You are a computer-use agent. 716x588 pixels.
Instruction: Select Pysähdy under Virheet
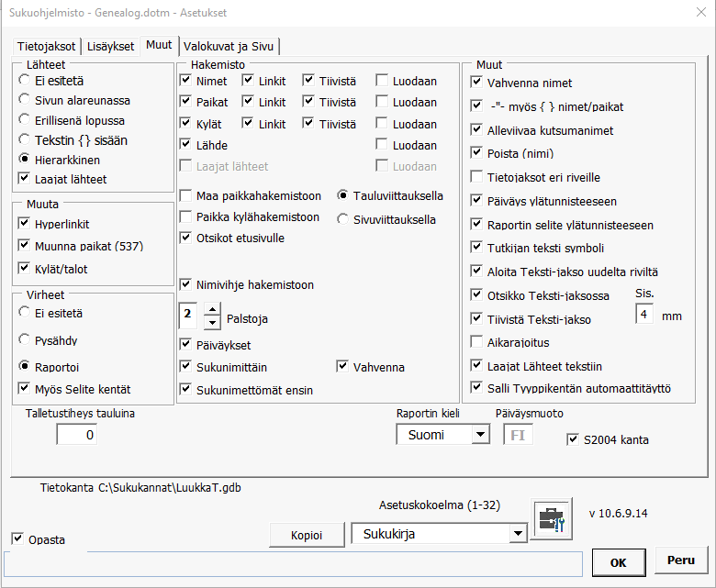click(25, 339)
